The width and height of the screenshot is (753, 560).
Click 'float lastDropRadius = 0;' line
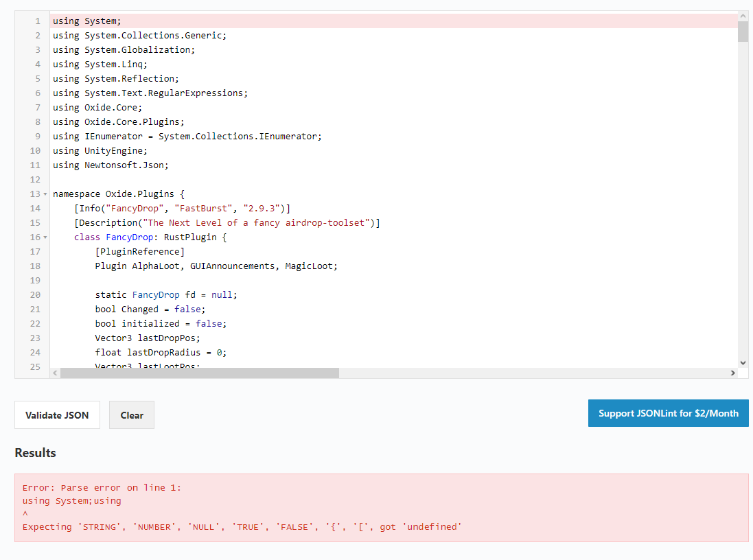(x=161, y=353)
